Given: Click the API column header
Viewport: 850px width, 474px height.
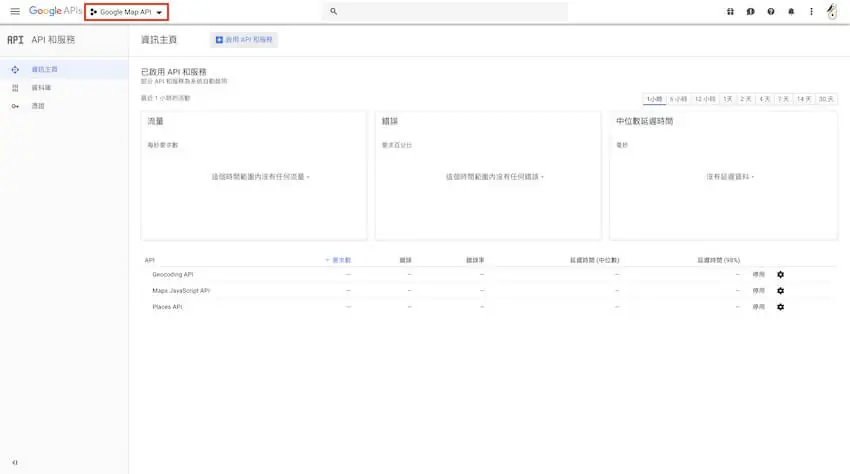Looking at the screenshot, I should pyautogui.click(x=150, y=260).
